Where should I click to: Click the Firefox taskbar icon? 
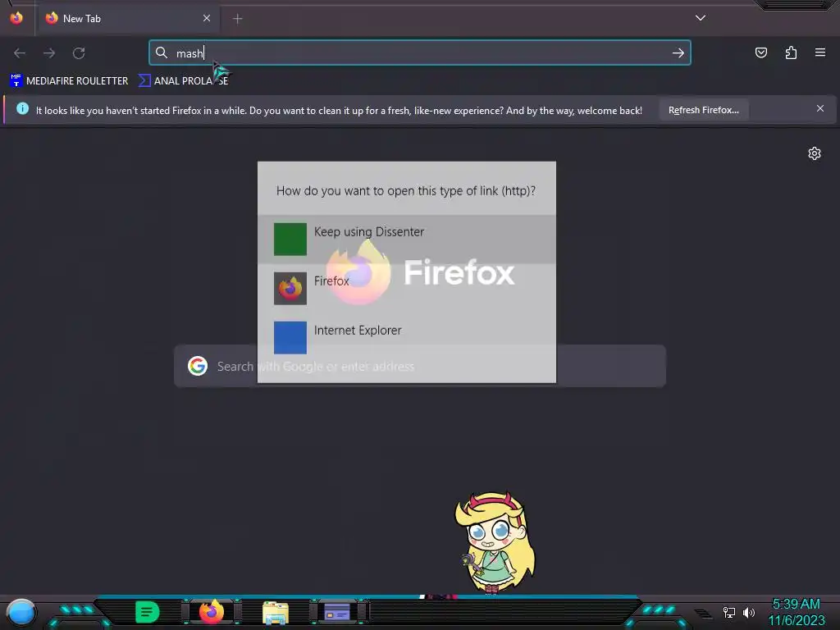coord(212,612)
